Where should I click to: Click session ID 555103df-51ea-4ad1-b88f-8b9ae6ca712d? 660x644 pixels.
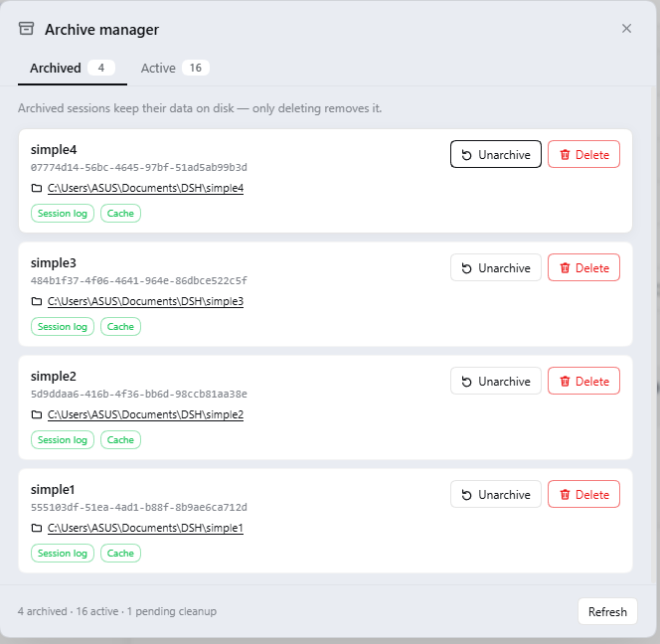tap(139, 507)
